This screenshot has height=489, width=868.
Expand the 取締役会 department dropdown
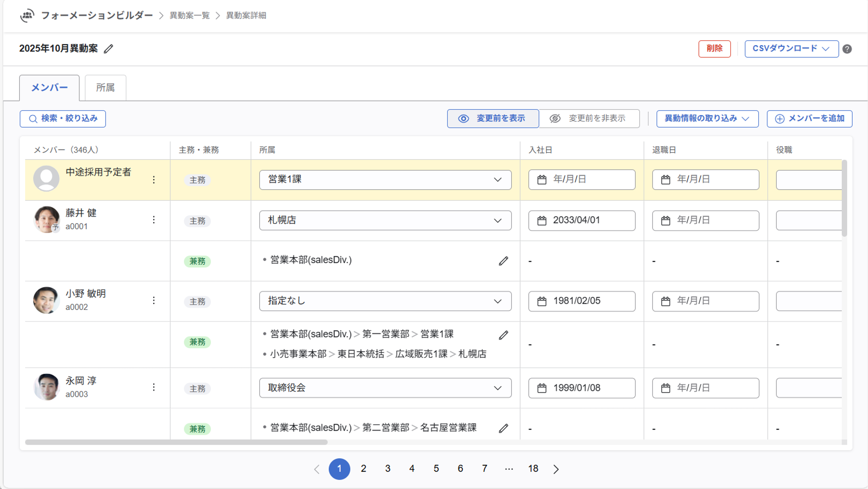[385, 388]
